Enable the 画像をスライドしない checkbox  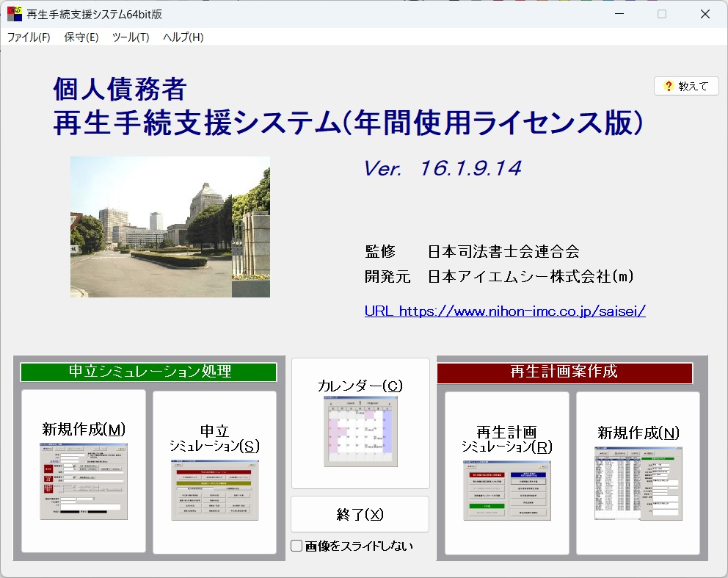pyautogui.click(x=296, y=545)
